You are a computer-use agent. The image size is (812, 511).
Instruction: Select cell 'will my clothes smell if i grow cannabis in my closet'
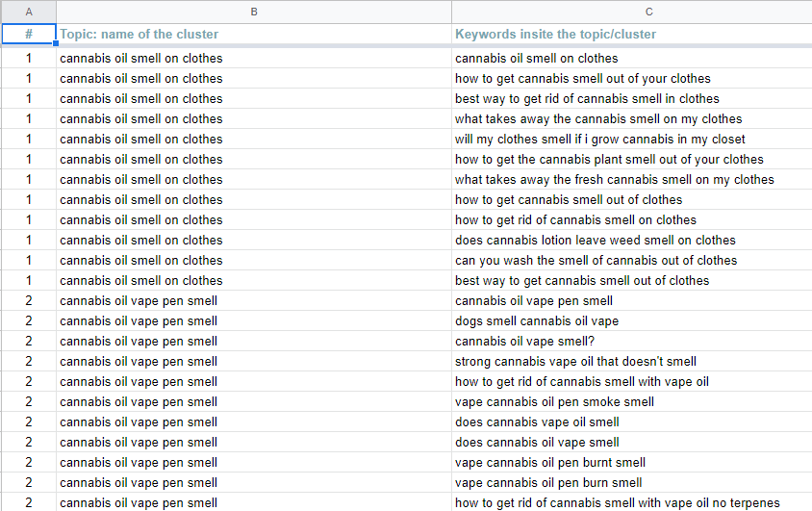632,139
